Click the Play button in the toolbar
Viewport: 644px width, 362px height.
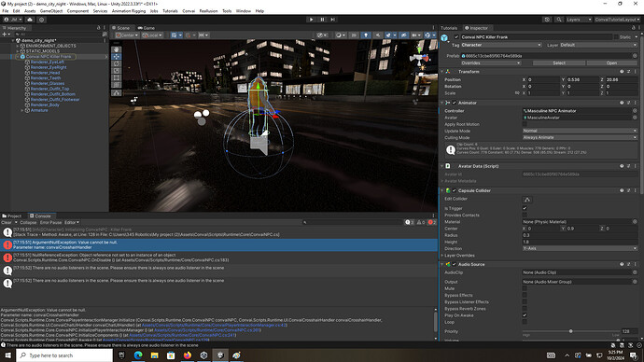click(311, 20)
